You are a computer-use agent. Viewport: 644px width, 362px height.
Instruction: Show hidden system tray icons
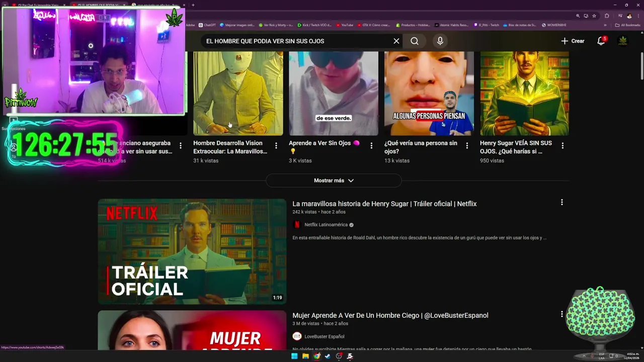[x=584, y=356]
